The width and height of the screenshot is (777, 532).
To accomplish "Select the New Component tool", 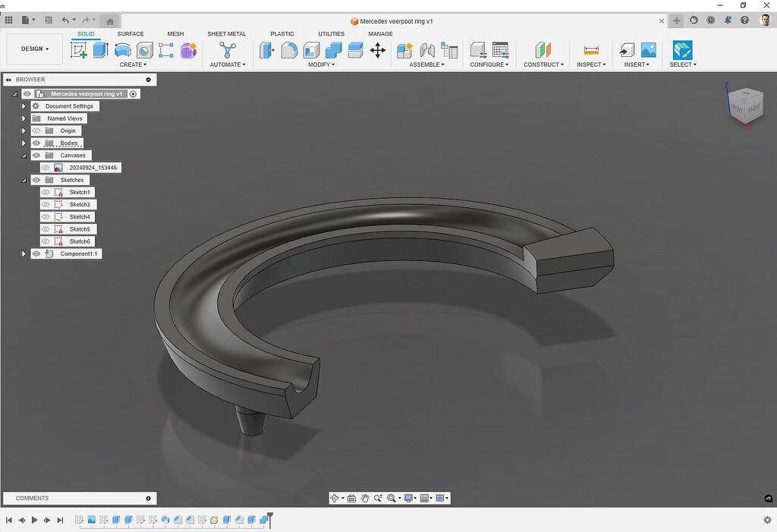I will (x=404, y=50).
